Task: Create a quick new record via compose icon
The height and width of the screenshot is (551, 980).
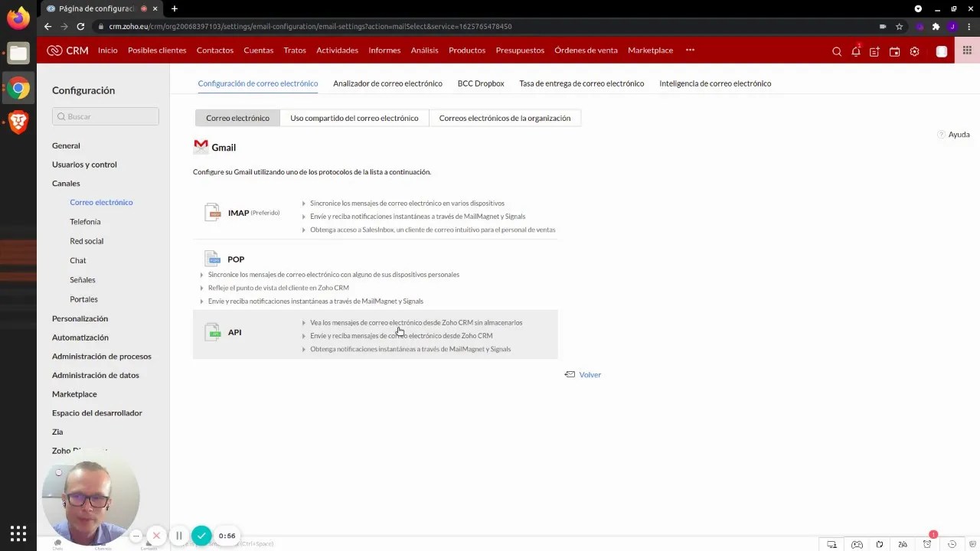Action: (x=874, y=51)
